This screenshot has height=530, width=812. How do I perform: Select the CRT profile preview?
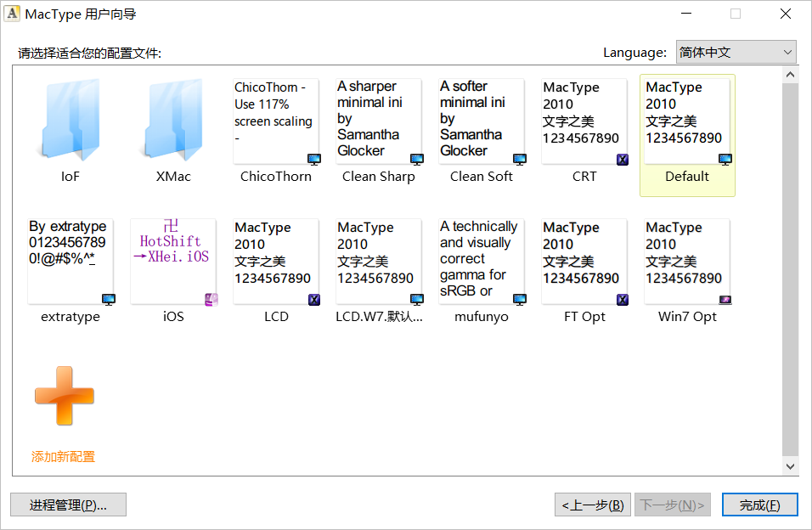[x=584, y=121]
